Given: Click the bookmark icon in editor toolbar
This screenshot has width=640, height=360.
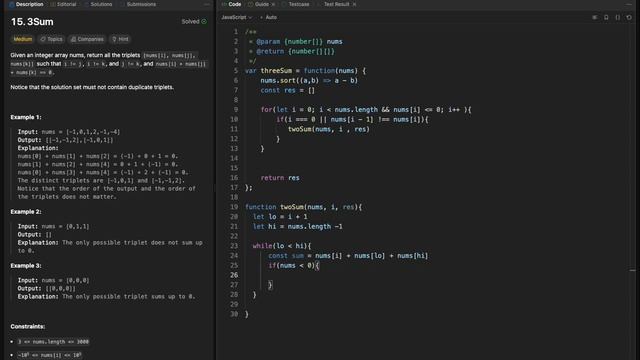Looking at the screenshot, I should click(606, 17).
